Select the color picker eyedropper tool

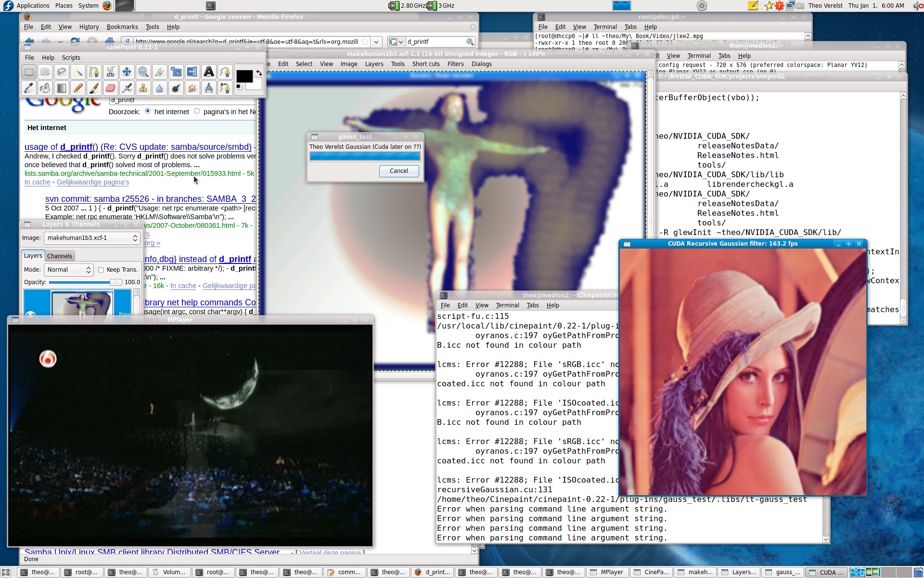(x=29, y=88)
